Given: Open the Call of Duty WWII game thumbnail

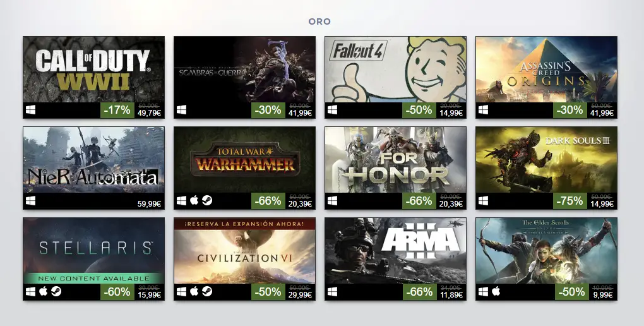Looking at the screenshot, I should point(93,69).
